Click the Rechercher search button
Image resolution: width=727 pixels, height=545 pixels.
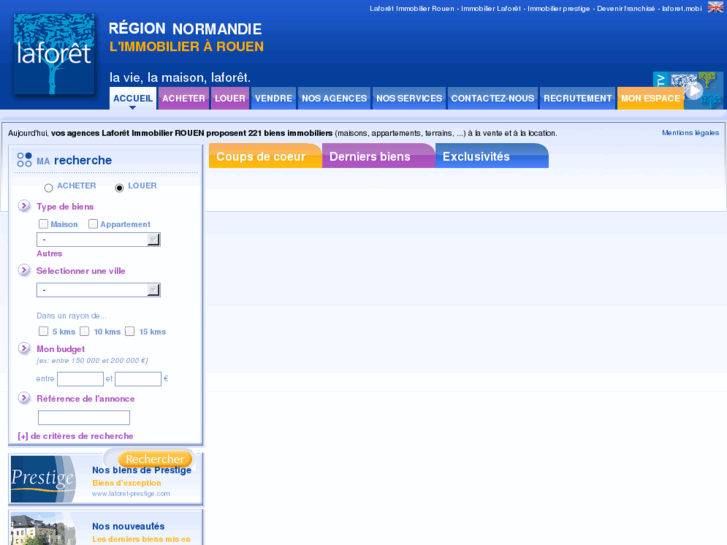(155, 459)
